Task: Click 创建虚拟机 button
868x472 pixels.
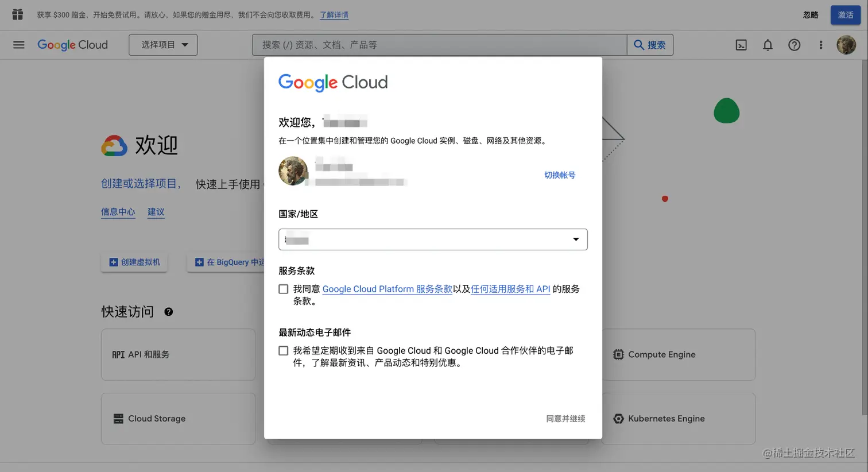Action: 134,262
